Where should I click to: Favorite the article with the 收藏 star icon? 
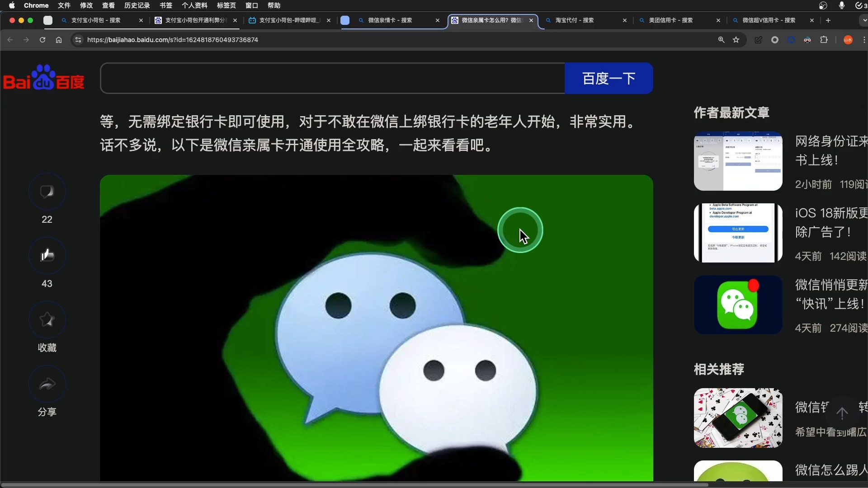click(x=47, y=320)
